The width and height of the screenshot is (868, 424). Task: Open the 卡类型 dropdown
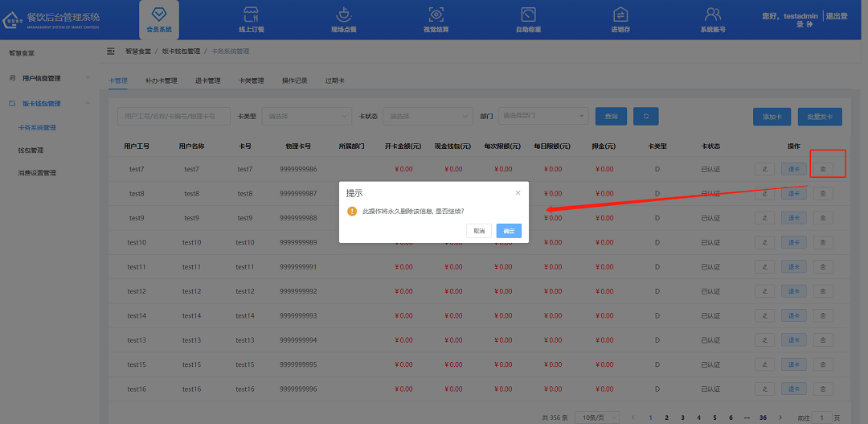coord(306,117)
